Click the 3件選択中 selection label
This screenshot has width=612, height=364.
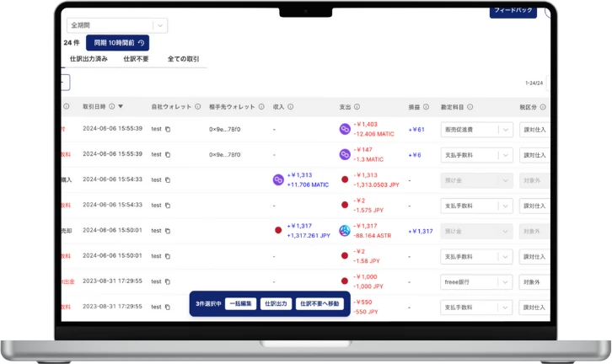point(208,303)
